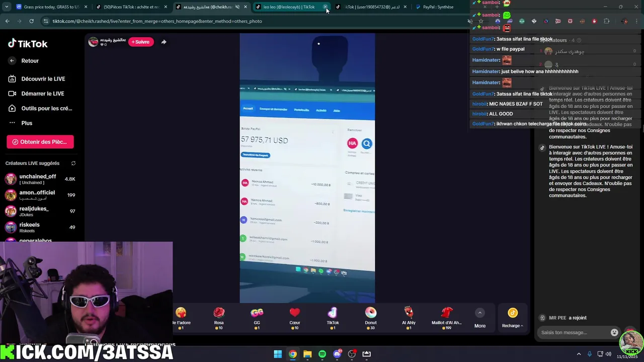
Task: Close the Pièces TikTok tab
Action: (x=166, y=7)
